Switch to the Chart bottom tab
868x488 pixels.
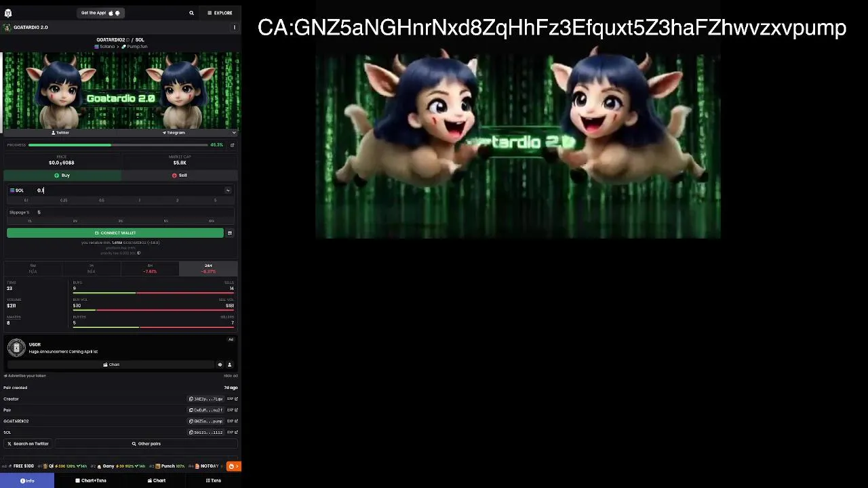point(157,481)
